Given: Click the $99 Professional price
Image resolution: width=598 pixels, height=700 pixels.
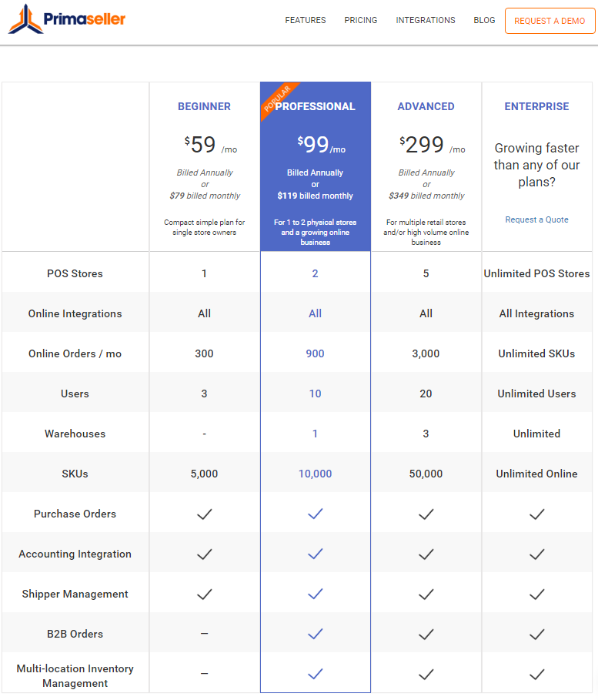Looking at the screenshot, I should point(321,145).
